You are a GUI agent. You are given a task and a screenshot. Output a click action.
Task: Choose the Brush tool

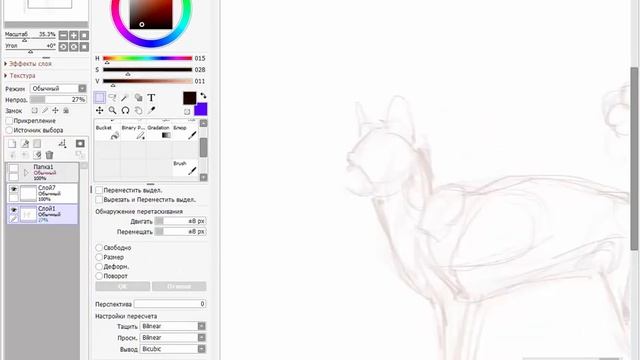click(x=185, y=168)
